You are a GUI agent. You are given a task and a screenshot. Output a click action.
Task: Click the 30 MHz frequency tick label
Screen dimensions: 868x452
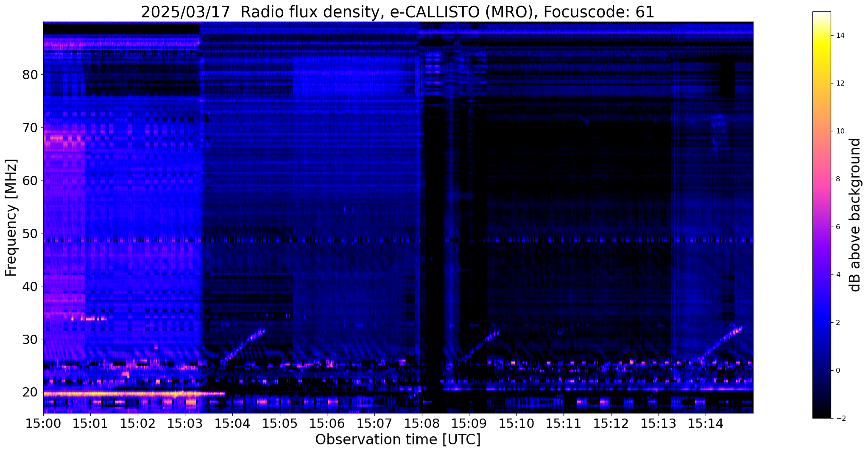30,339
